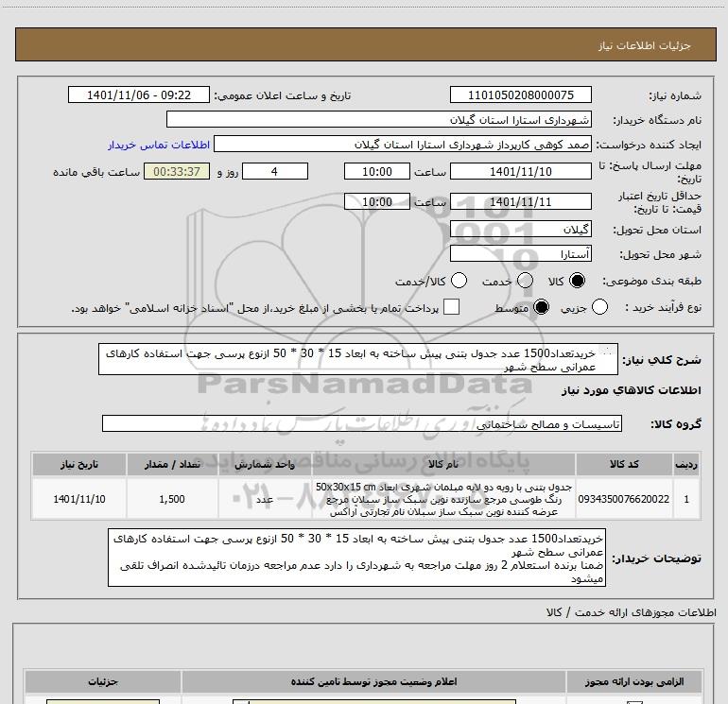Click the کد کالا column header

click(624, 464)
